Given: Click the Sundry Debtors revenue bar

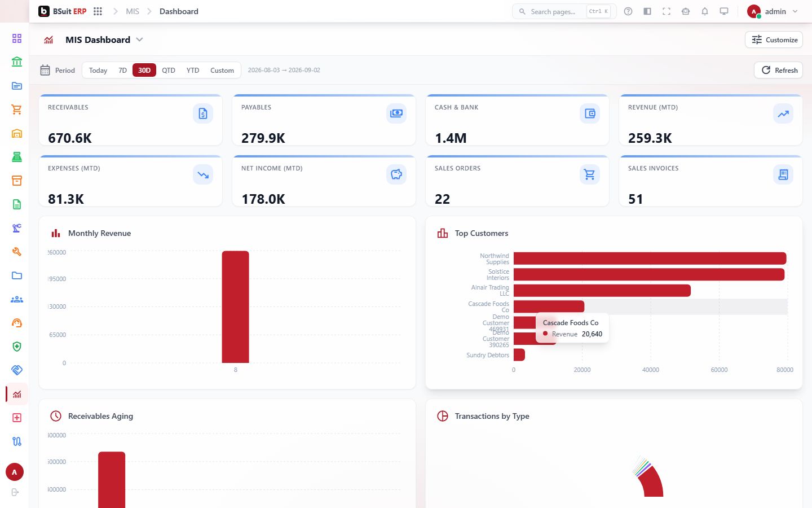Looking at the screenshot, I should [x=519, y=354].
